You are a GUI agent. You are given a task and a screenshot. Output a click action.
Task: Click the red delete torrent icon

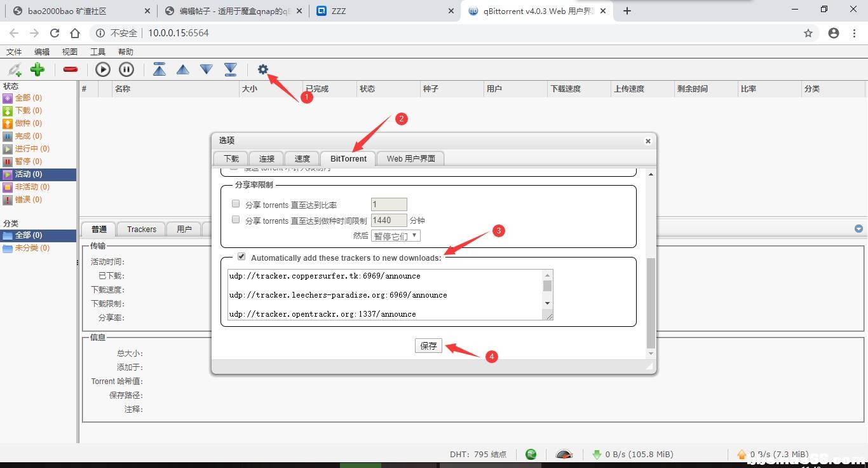(x=71, y=69)
